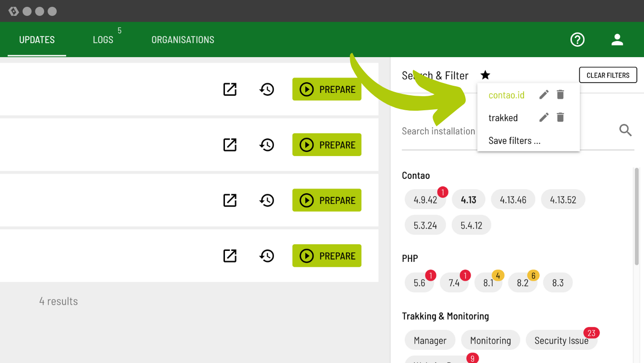The image size is (644, 363).
Task: Open the help question mark icon
Action: [577, 40]
